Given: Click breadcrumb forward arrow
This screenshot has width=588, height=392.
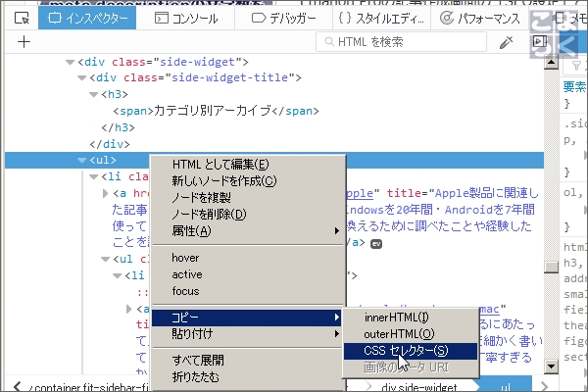Looking at the screenshot, I should pyautogui.click(x=544, y=386).
